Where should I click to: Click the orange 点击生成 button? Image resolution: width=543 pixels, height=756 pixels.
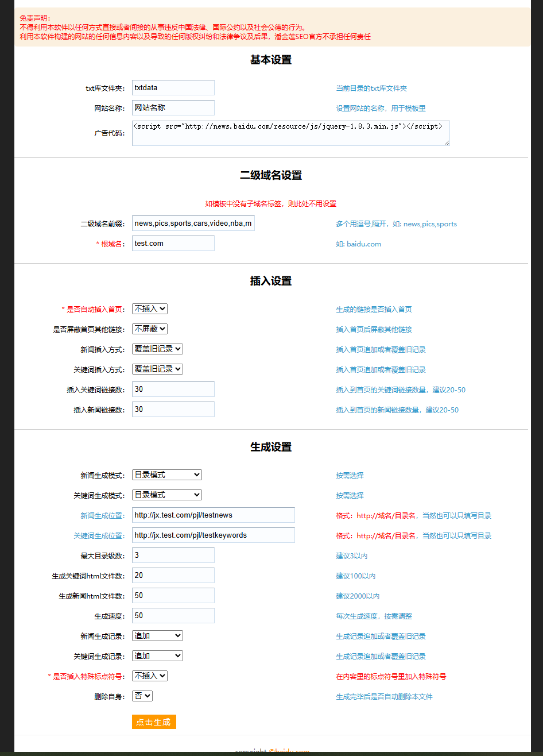[153, 722]
